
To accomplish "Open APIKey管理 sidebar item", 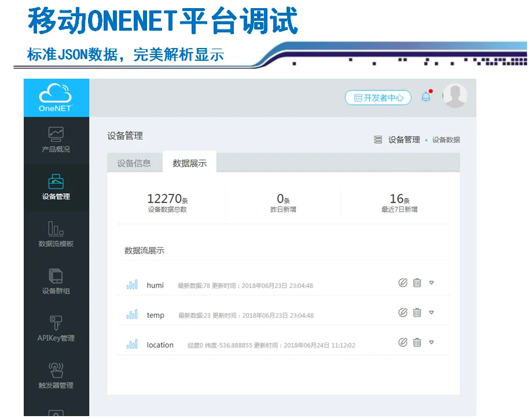I will (x=56, y=328).
